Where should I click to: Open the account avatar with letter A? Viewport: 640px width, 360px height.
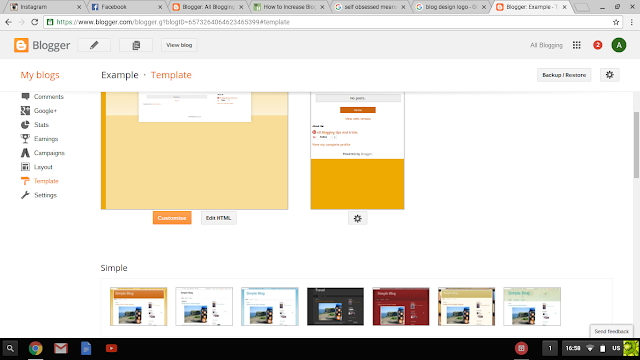[x=619, y=45]
